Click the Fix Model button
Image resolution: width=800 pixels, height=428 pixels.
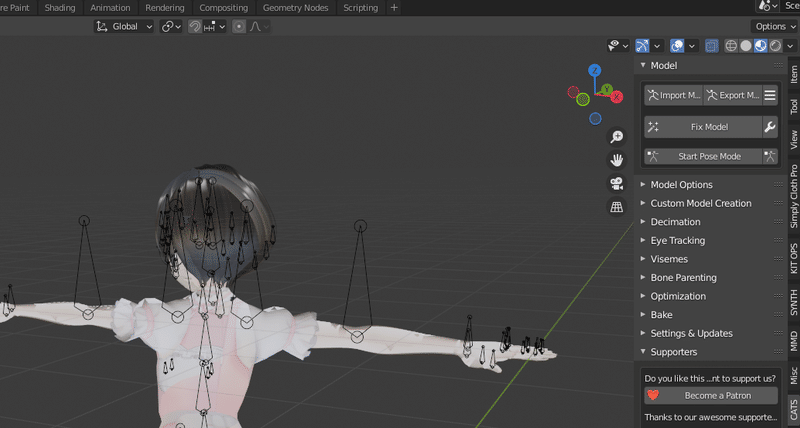(703, 127)
